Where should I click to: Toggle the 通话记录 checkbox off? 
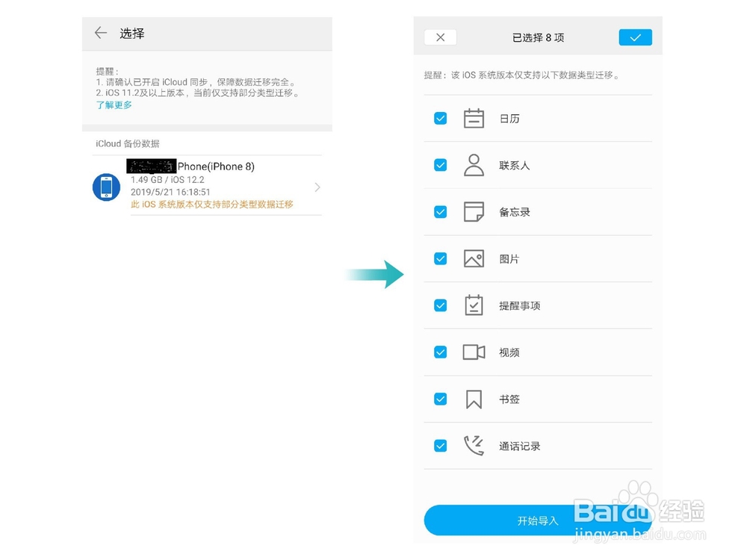click(x=440, y=446)
